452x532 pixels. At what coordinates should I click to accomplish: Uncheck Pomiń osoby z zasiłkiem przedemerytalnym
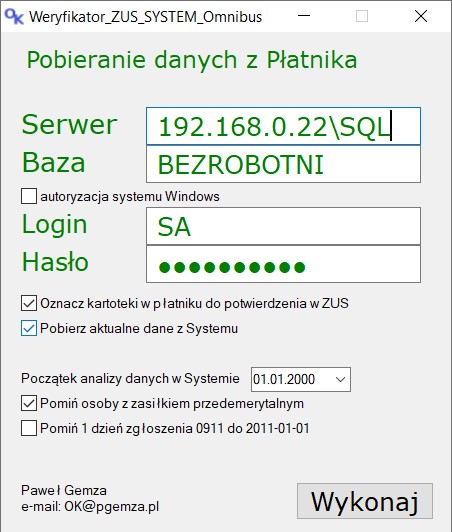coord(29,403)
